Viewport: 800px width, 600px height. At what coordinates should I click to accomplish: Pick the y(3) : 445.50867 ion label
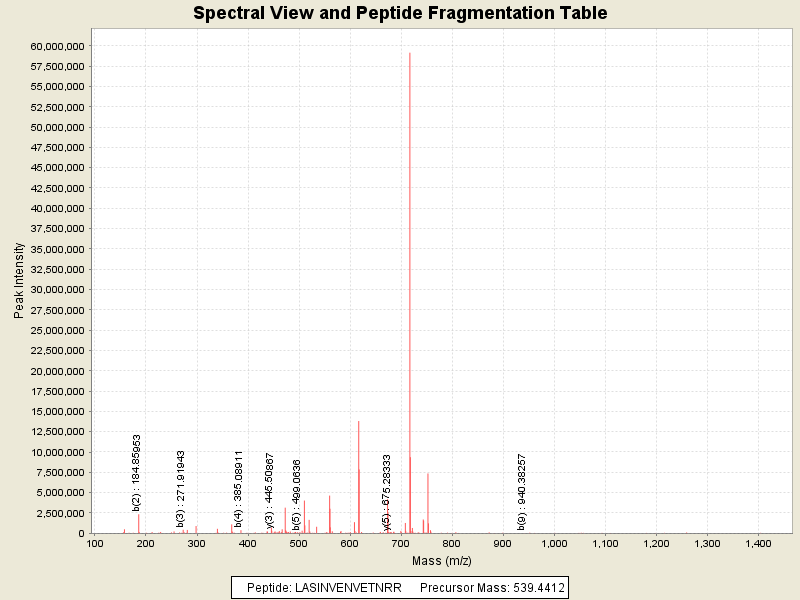click(270, 488)
